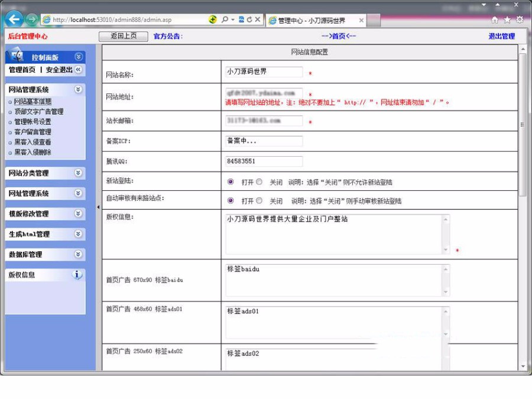This screenshot has height=399, width=532.
Task: Click the 版权信息 textarea
Action: pos(338,234)
